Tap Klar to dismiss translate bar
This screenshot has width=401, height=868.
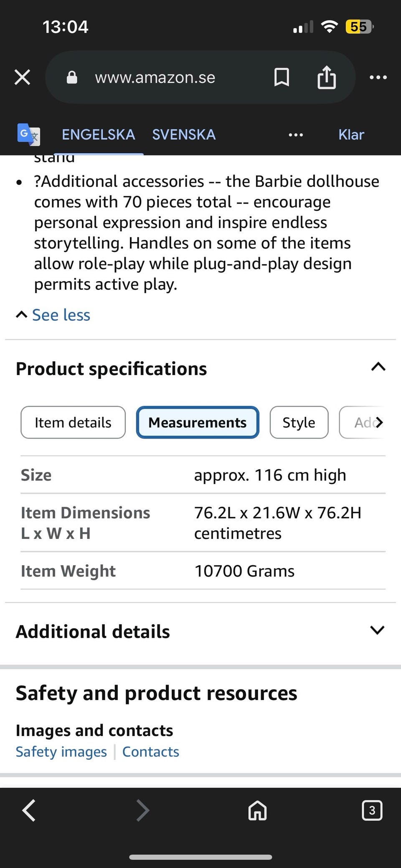pyautogui.click(x=351, y=135)
